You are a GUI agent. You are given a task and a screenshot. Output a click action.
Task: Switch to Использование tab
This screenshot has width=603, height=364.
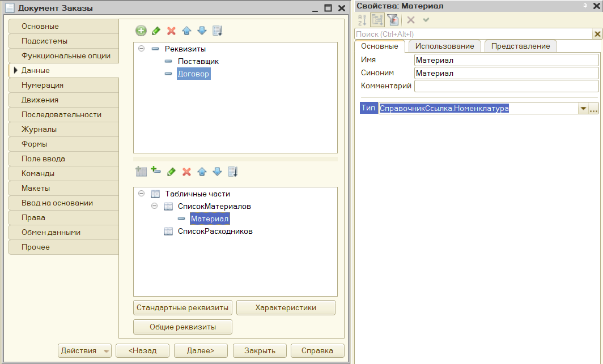444,46
